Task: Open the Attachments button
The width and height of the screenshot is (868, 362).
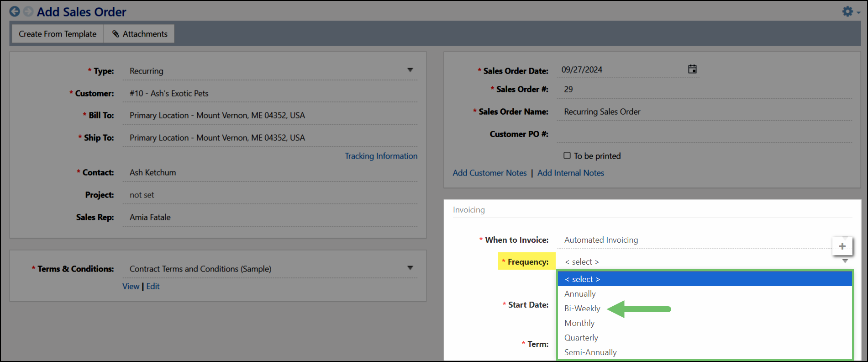Action: tap(139, 34)
